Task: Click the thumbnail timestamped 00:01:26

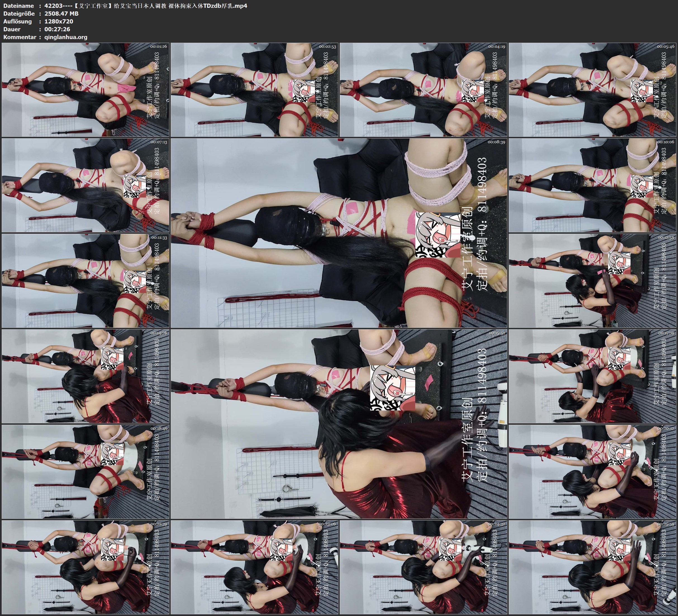Action: point(85,89)
